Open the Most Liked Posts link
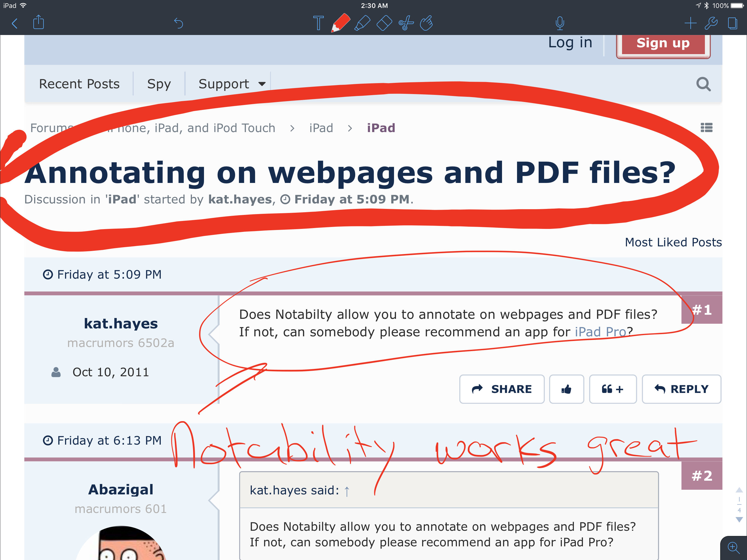 673,242
